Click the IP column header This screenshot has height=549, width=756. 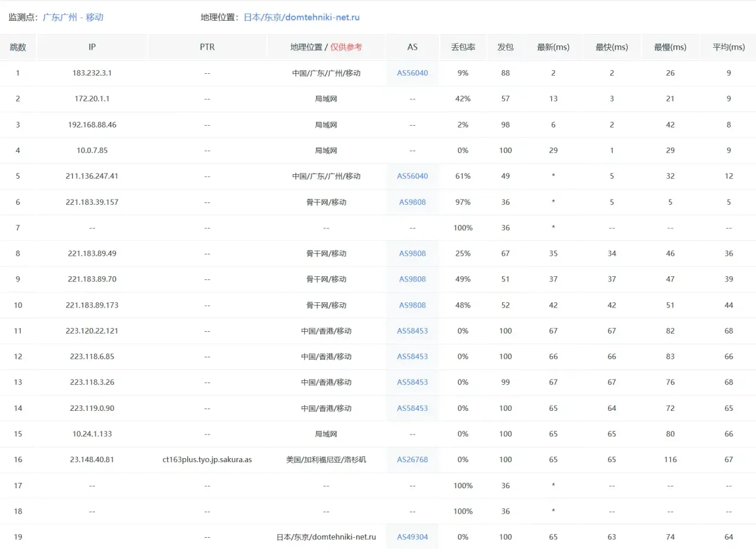coord(92,47)
